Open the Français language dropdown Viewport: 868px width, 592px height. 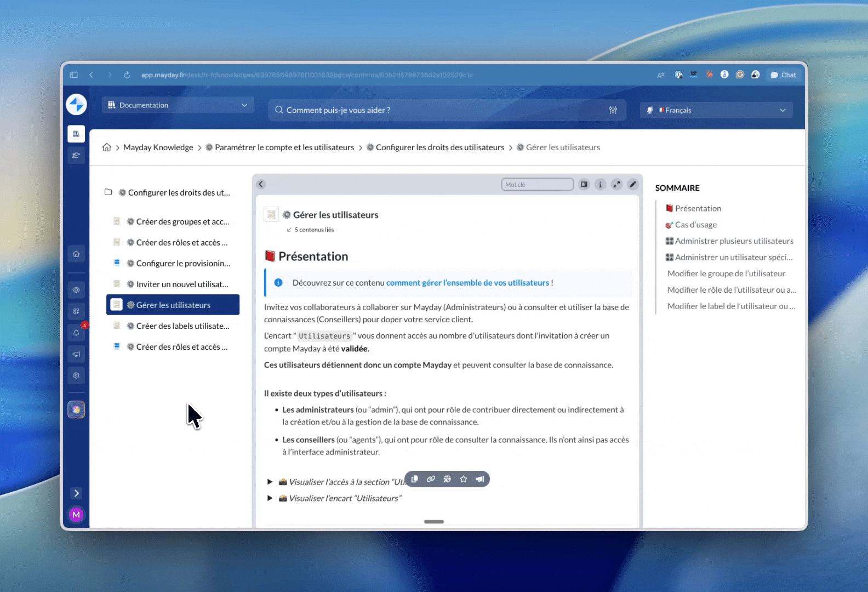point(716,110)
